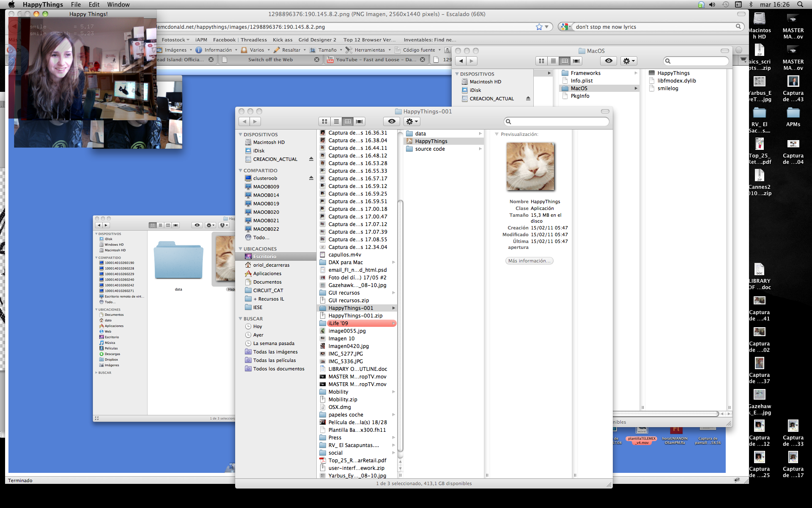
Task: Select the HappyThings-001.zip file
Action: [x=355, y=316]
